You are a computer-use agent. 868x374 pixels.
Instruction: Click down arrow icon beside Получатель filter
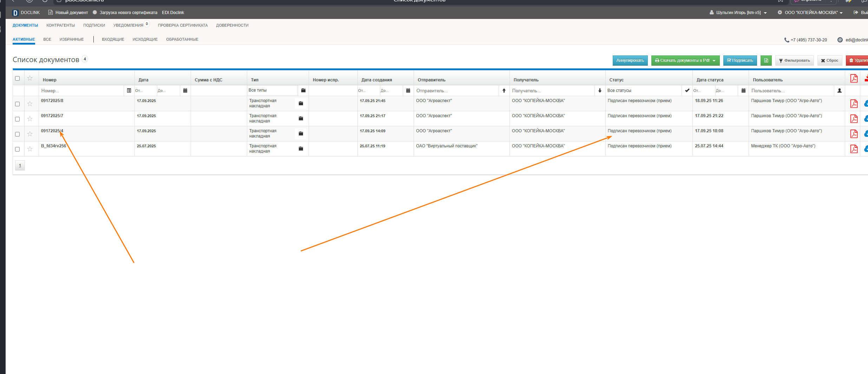[x=600, y=91]
